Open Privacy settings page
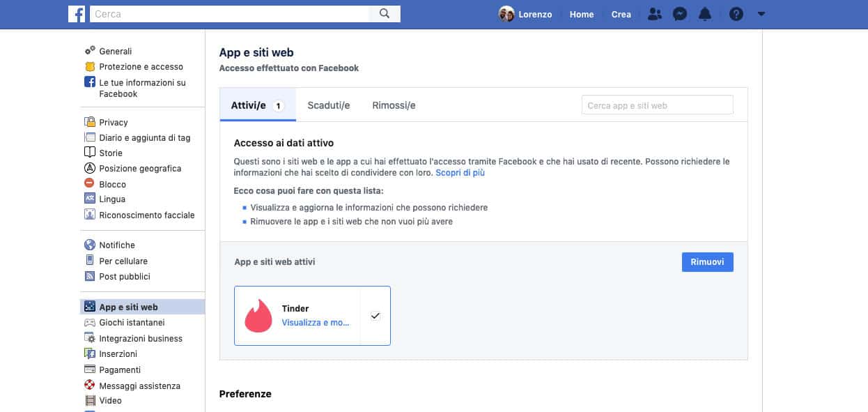 click(114, 122)
